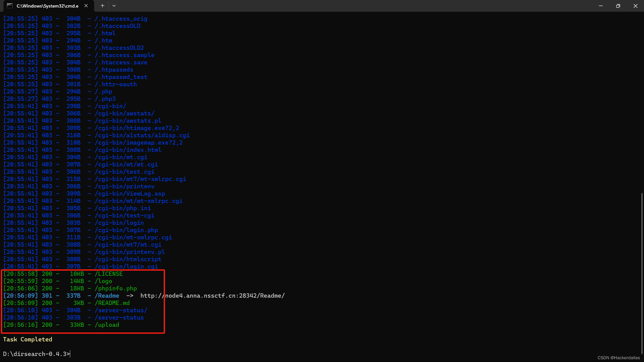The height and width of the screenshot is (362, 644).
Task: Open the new tab dropdown chevron
Action: click(114, 6)
